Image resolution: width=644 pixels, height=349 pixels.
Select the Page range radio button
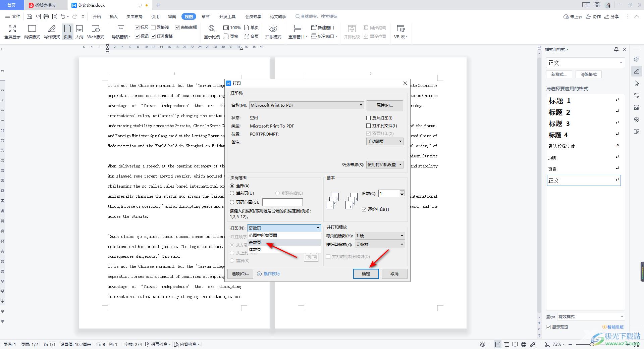232,202
